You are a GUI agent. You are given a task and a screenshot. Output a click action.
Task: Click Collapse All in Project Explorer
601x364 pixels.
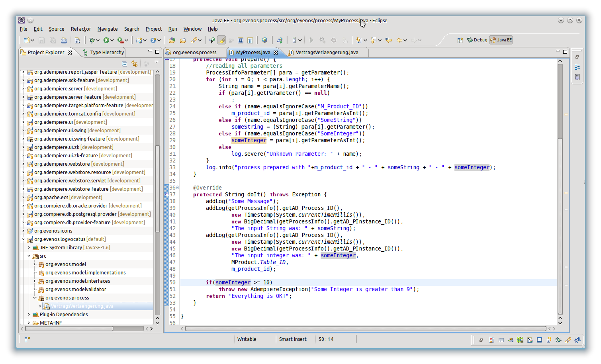(125, 64)
